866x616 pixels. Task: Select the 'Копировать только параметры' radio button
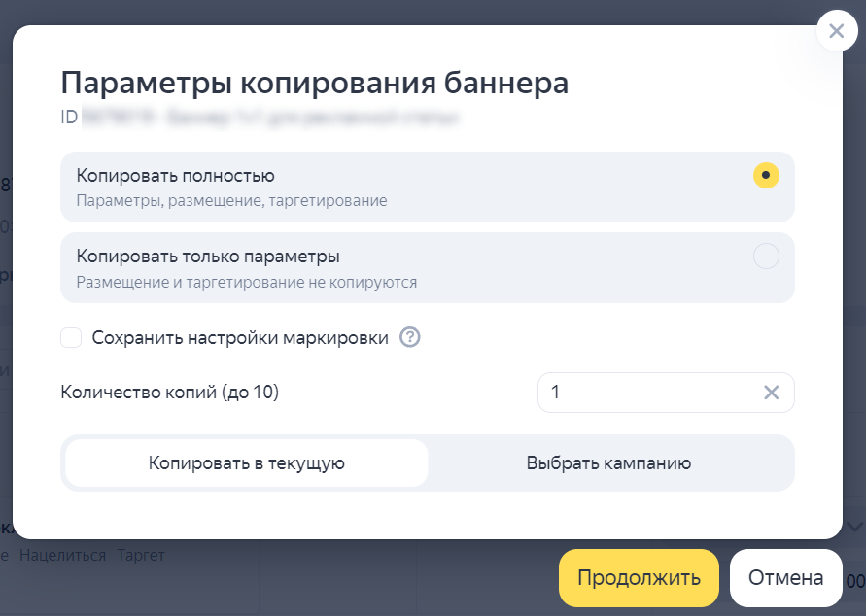[766, 257]
